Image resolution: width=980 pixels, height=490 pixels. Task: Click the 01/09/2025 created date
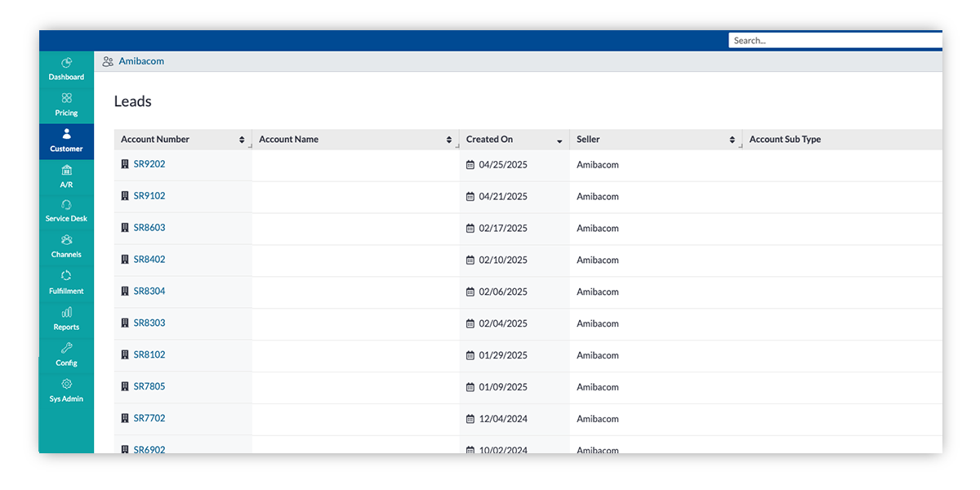point(503,388)
